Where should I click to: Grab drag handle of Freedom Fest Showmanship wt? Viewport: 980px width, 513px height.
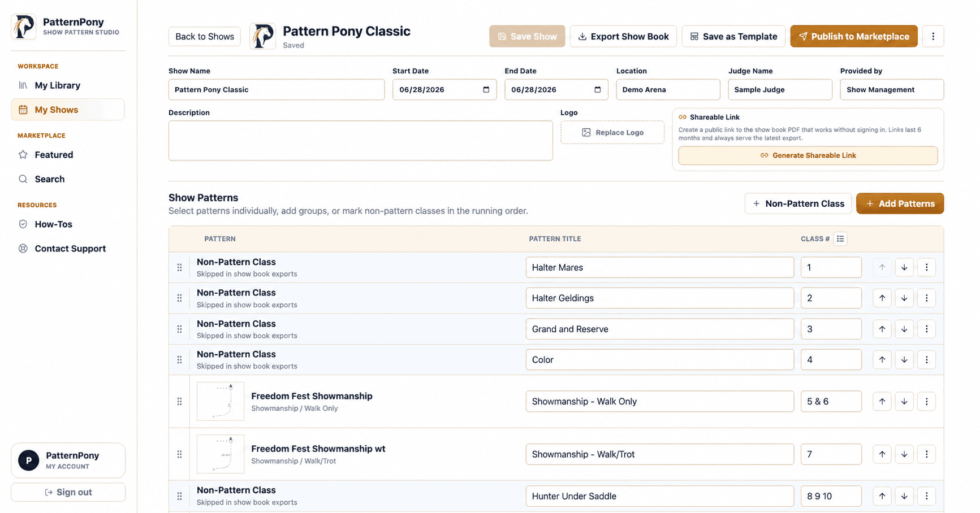179,454
